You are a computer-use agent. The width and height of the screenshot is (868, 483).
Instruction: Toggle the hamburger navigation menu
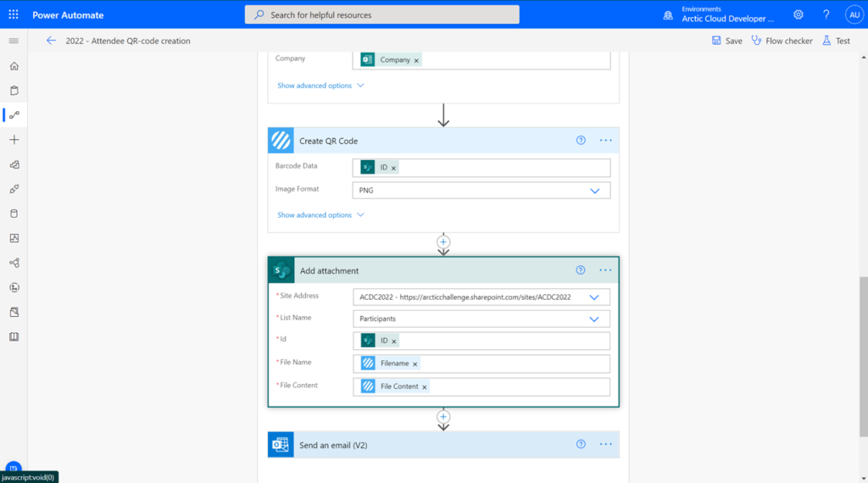(x=14, y=41)
